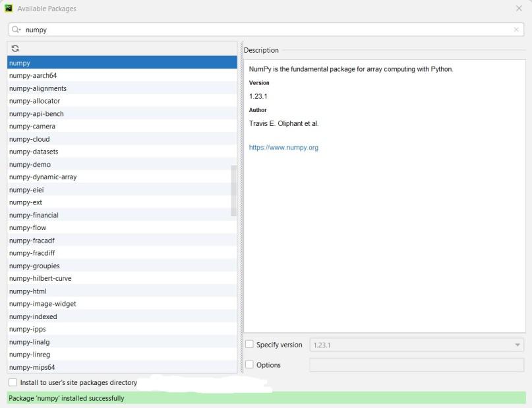This screenshot has width=532, height=408.
Task: Select numpy-fracadf package
Action: (x=122, y=241)
